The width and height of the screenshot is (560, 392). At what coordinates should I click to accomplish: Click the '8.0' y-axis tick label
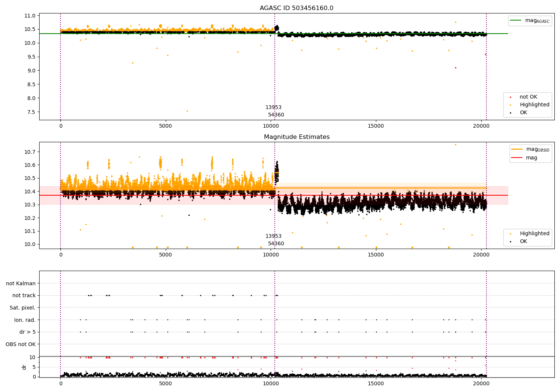click(x=32, y=98)
